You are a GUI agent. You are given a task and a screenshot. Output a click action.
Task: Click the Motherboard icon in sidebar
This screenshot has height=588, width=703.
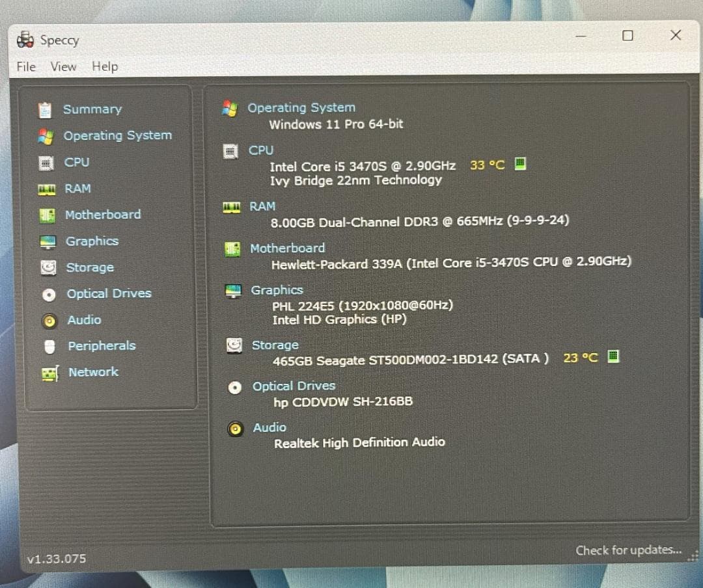point(47,215)
